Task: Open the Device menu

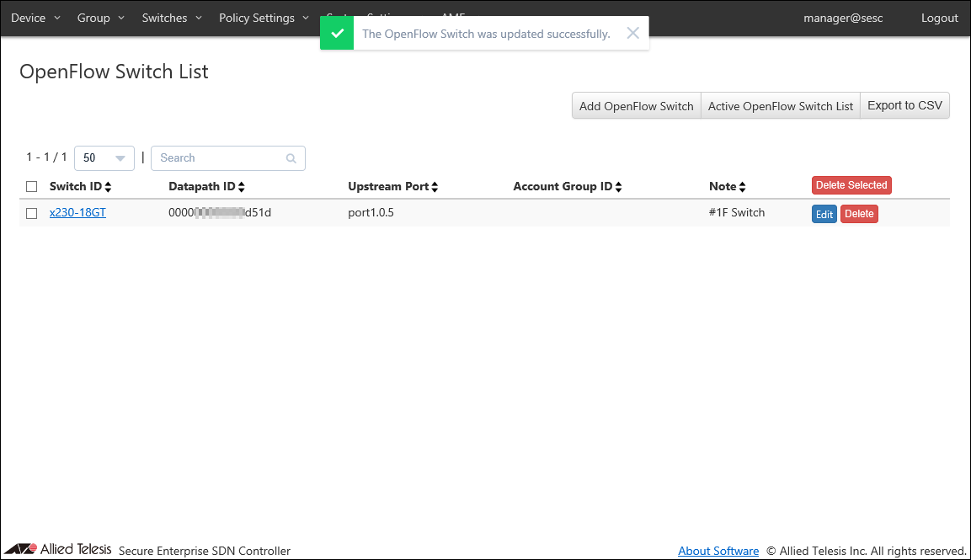Action: point(35,18)
